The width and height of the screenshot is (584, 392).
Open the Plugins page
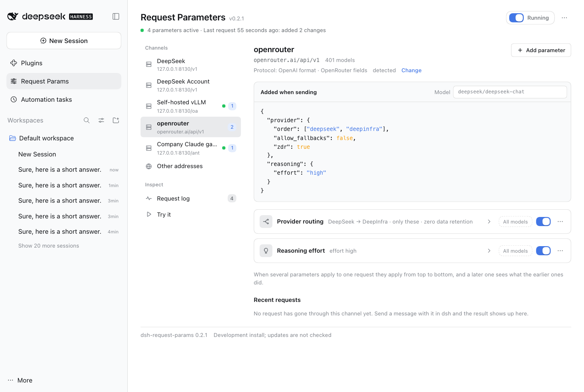point(64,63)
